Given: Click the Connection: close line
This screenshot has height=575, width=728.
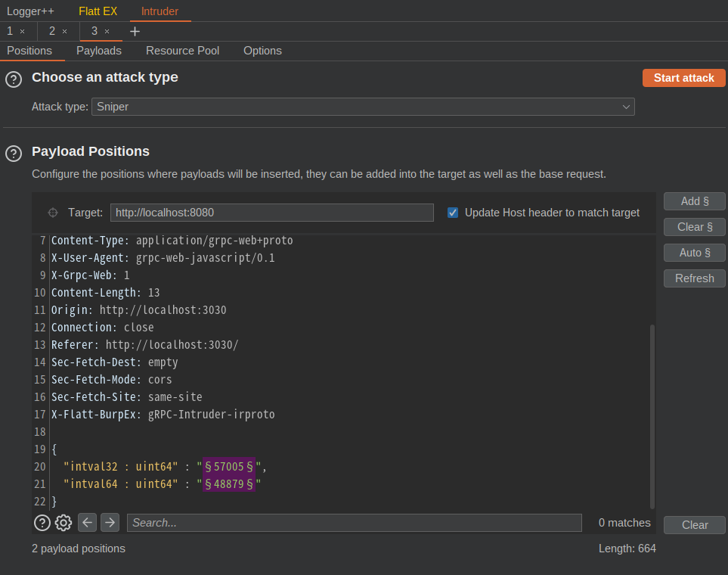Looking at the screenshot, I should [x=103, y=328].
